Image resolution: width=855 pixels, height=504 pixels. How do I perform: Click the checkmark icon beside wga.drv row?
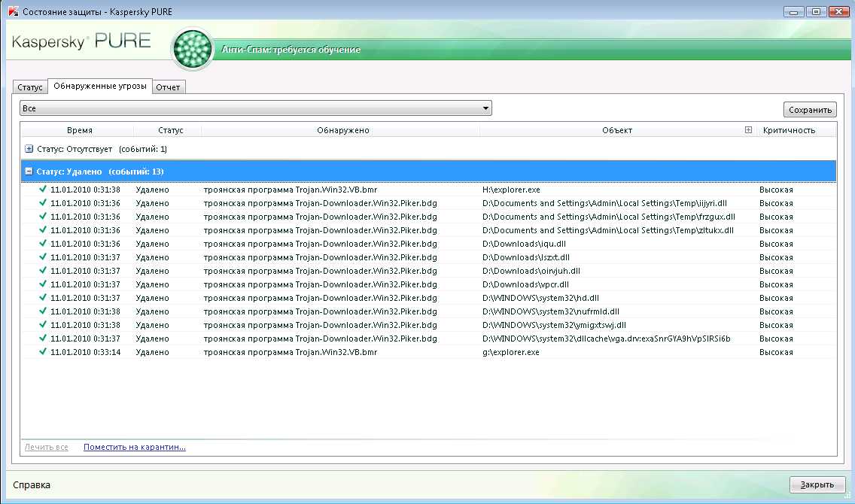click(x=43, y=338)
